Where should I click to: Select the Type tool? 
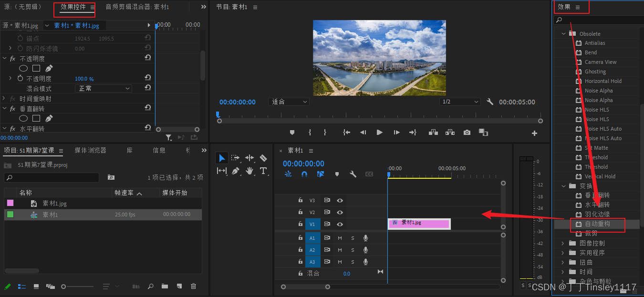tap(263, 171)
